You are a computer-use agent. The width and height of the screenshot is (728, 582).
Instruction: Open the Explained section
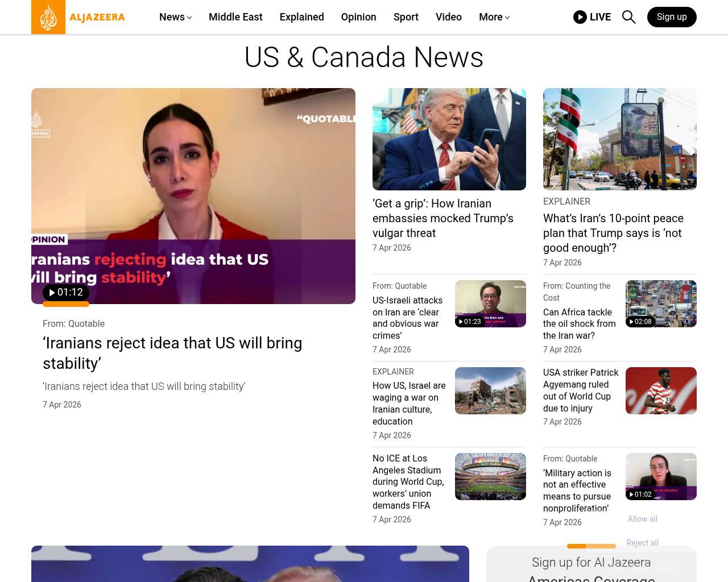(302, 17)
